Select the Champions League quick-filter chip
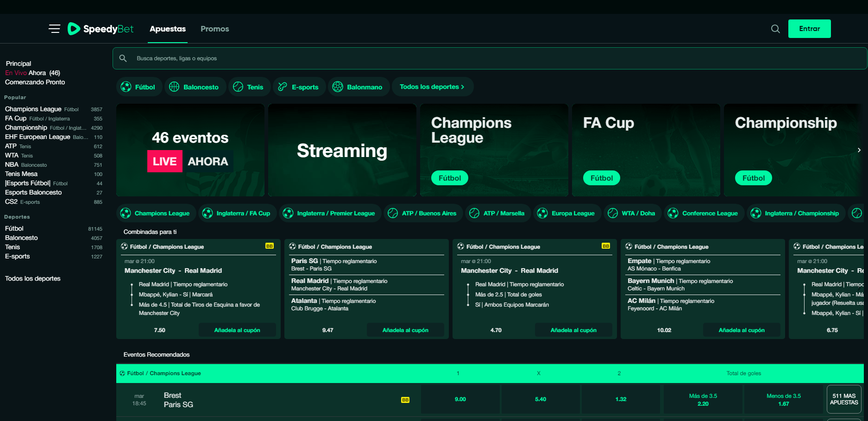This screenshot has width=868, height=421. (157, 213)
